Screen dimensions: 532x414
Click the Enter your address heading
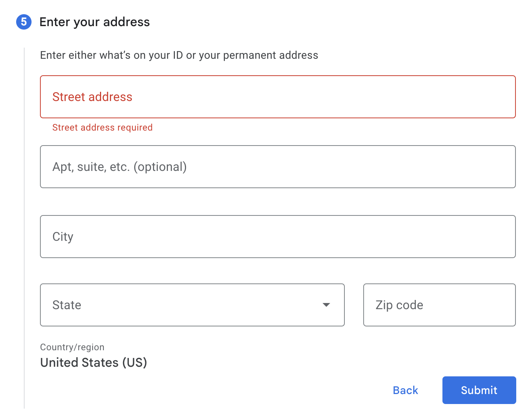click(x=94, y=22)
